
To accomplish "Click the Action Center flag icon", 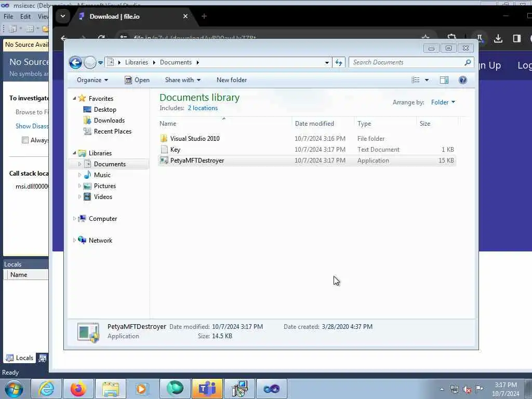I will point(480,389).
